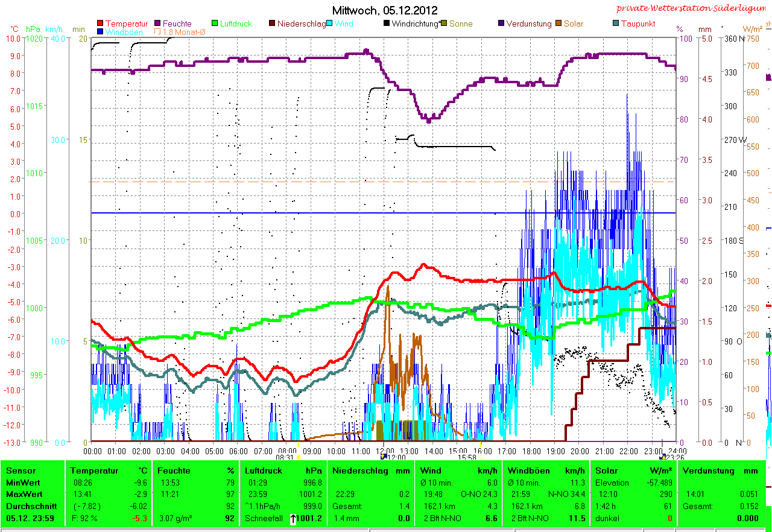Viewport: 772px width, 532px height.
Task: Toggle the 1.8 Monat-Ø outline box
Action: [158, 31]
